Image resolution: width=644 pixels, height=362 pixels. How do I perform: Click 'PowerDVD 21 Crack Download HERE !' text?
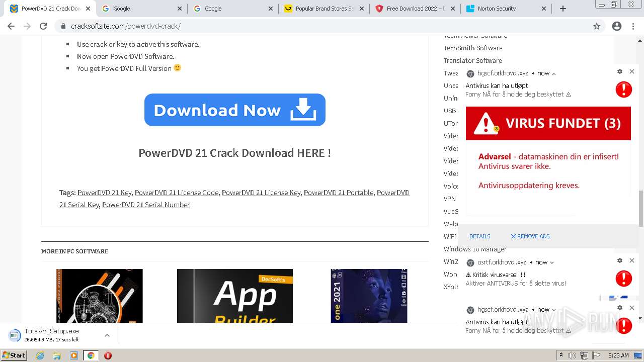point(235,153)
